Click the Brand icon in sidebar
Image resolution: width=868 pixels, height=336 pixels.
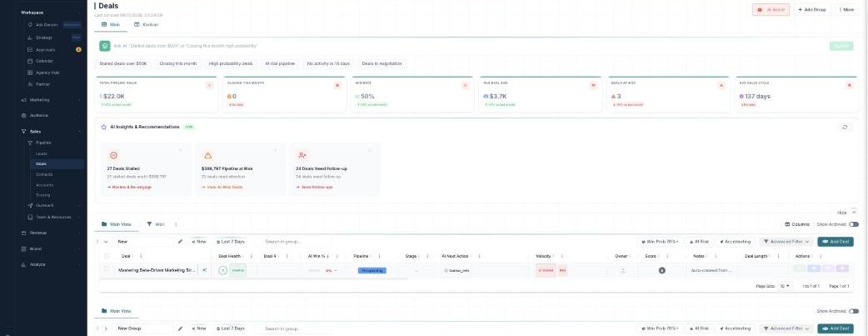[24, 249]
